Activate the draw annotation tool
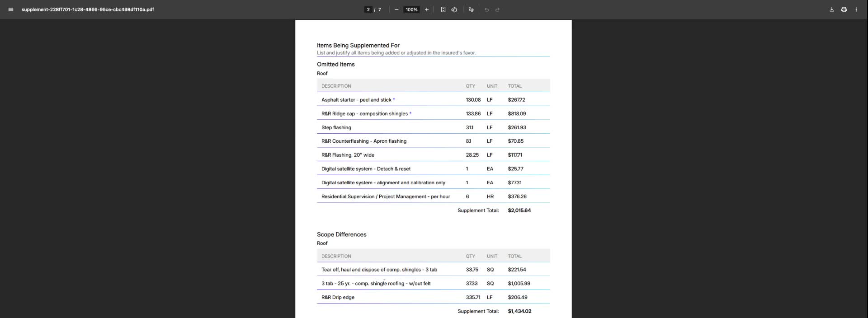This screenshot has width=868, height=318. 471,9
